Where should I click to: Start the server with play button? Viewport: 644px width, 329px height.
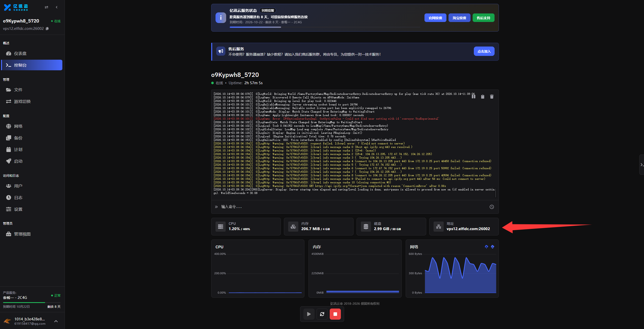pyautogui.click(x=309, y=314)
